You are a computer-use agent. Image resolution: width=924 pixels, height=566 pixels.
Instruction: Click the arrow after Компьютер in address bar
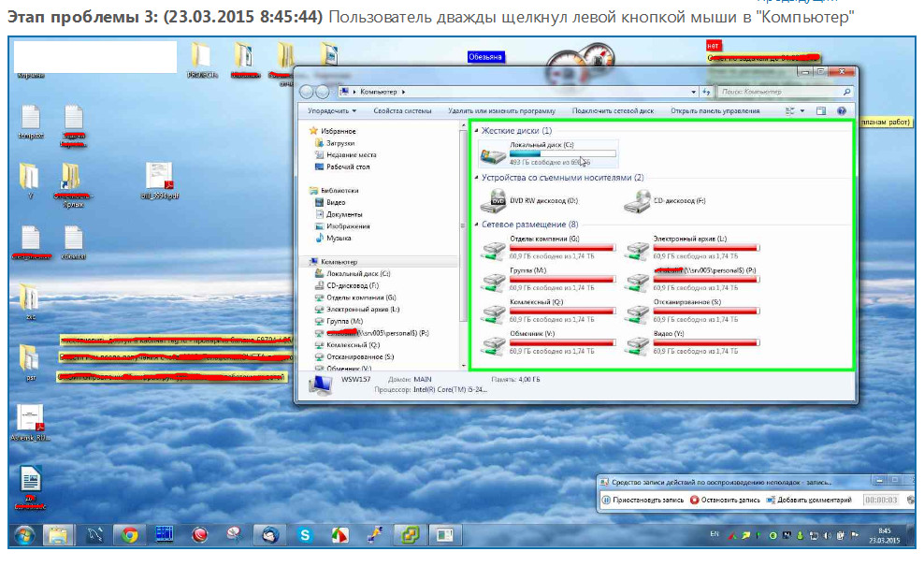[x=404, y=92]
